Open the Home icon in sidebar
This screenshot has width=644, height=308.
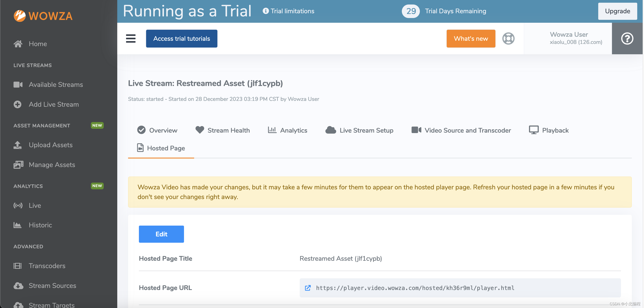[x=18, y=44]
